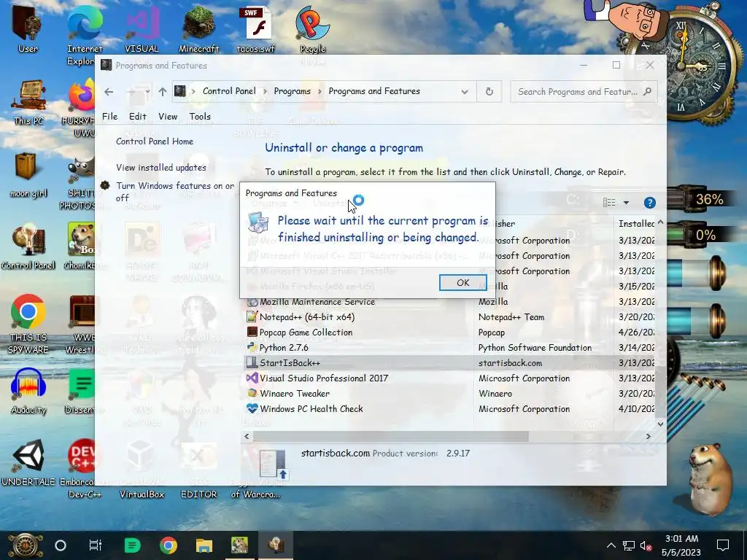The width and height of the screenshot is (747, 560).
Task: Select Notepad++ (64-bit x64) row
Action: (449, 317)
